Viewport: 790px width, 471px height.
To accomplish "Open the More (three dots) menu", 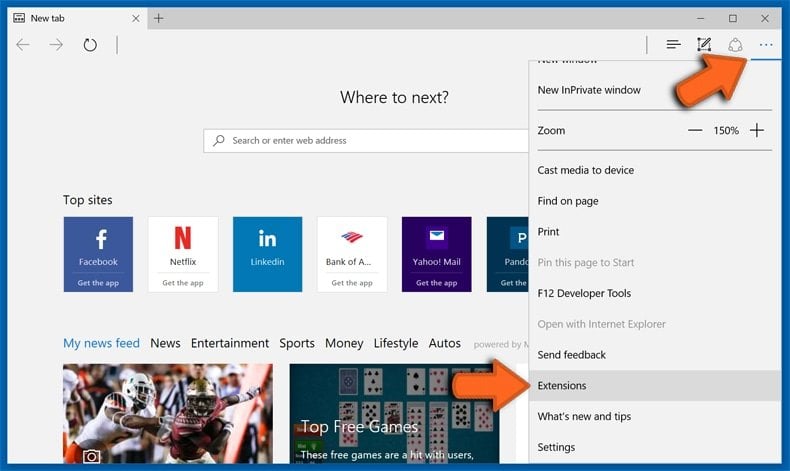I will click(x=766, y=45).
